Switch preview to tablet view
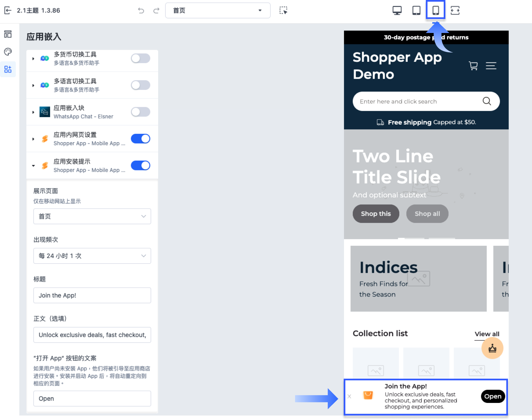Viewport: 532px width, 420px height. pos(416,10)
